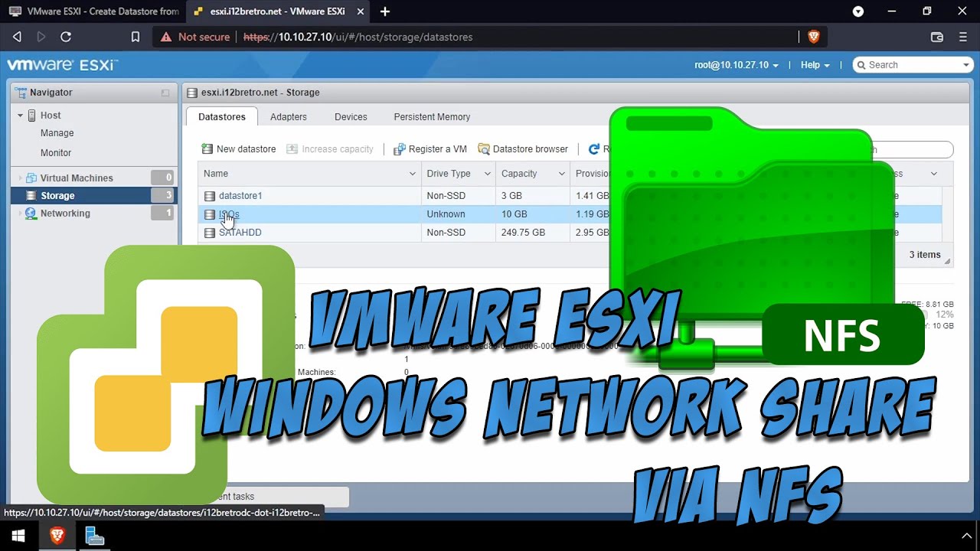The width and height of the screenshot is (980, 551).
Task: Open a new browser tab
Action: click(x=385, y=11)
